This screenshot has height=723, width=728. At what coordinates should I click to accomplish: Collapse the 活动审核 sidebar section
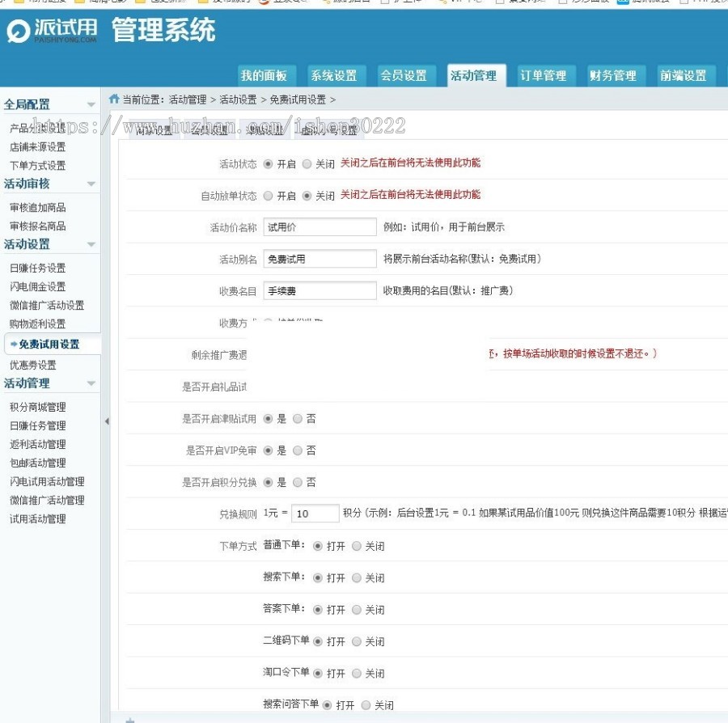pyautogui.click(x=91, y=184)
